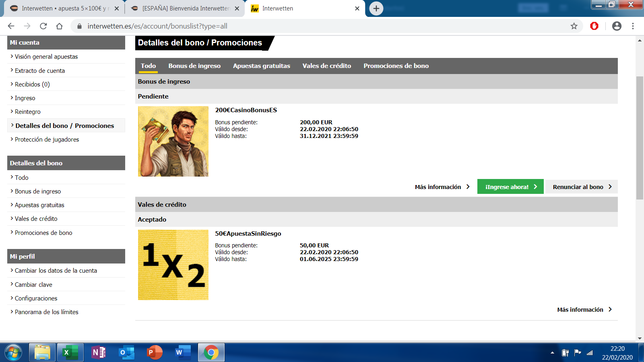This screenshot has width=644, height=362.
Task: Select the 'Apuestas gratuitas' top tab
Action: [x=262, y=66]
